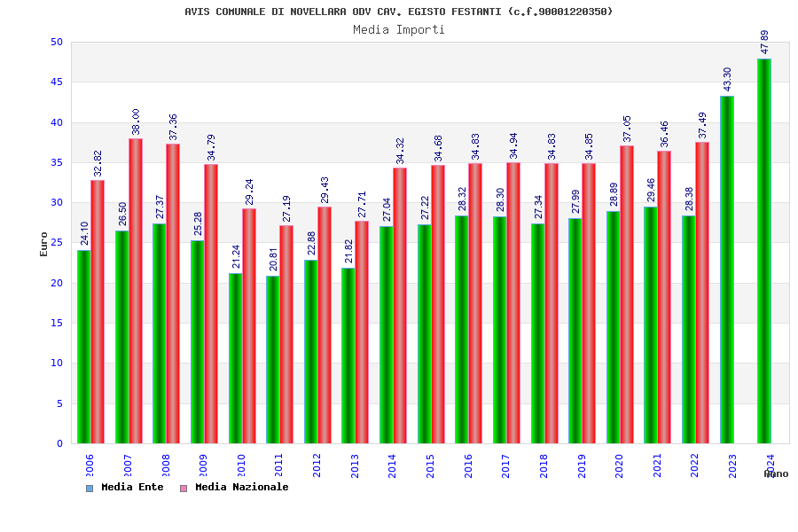Click the Media Ente legend label
The image size is (798, 532).
pyautogui.click(x=132, y=487)
